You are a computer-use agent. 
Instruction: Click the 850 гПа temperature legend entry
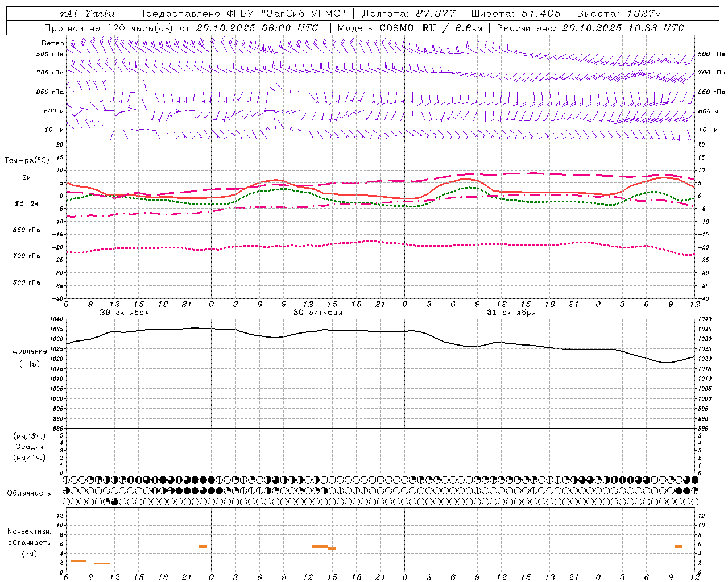tap(26, 232)
